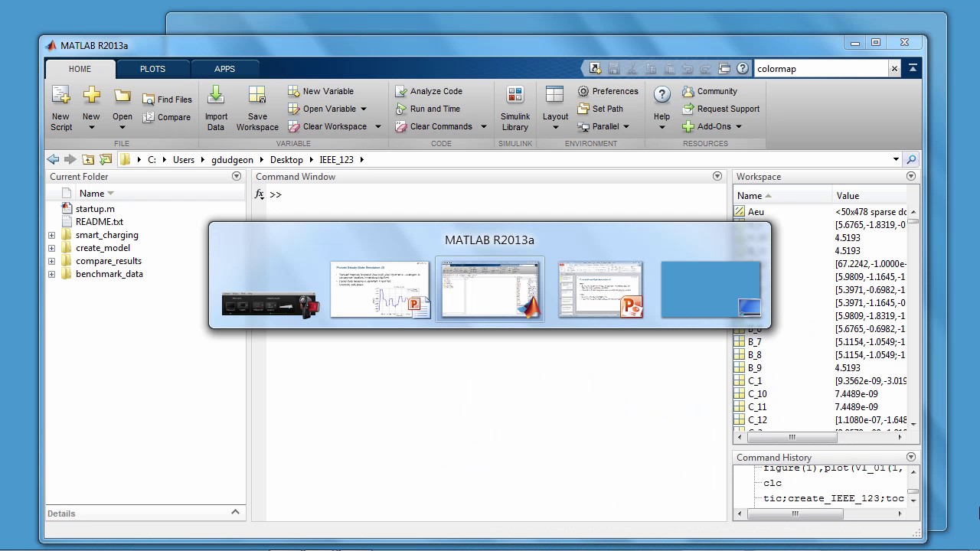Expand the smart_charging folder
This screenshot has height=551, width=980.
[51, 235]
